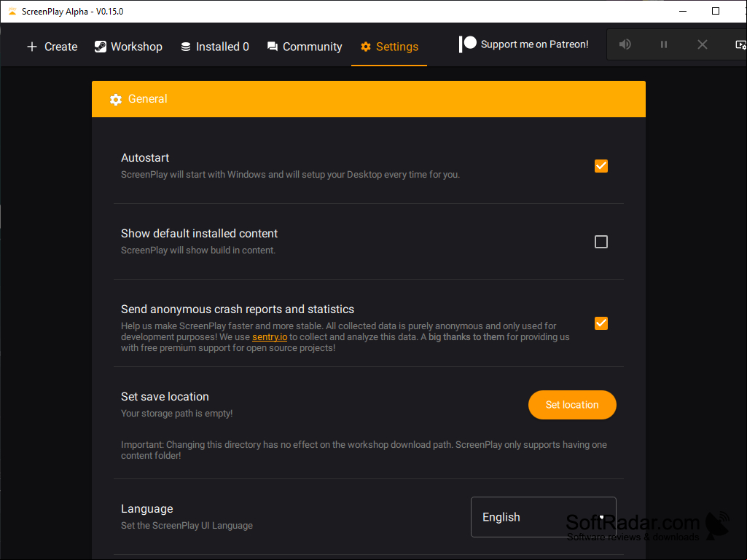Screen dimensions: 747x560
Task: Enable Show default installed content checkbox
Action: [x=601, y=242]
